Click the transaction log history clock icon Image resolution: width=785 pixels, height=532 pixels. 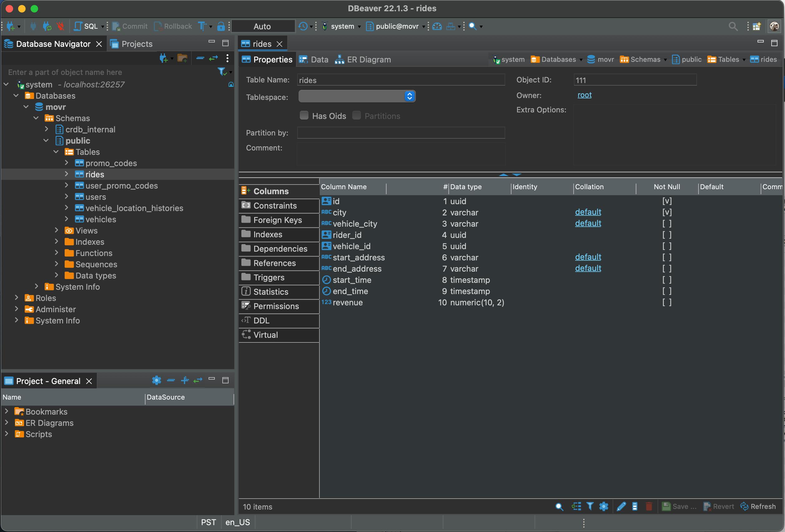(303, 26)
